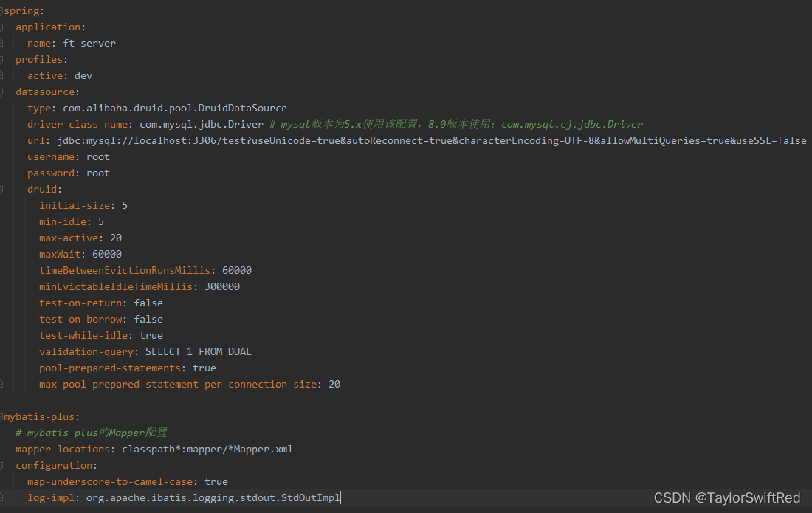Click the value "20" after max-active

pyautogui.click(x=116, y=238)
